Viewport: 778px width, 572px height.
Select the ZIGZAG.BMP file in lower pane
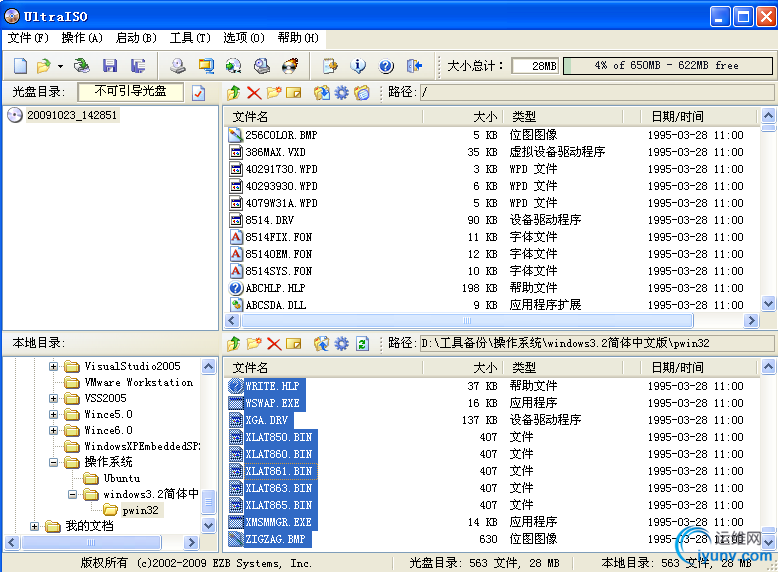pyautogui.click(x=491, y=539)
